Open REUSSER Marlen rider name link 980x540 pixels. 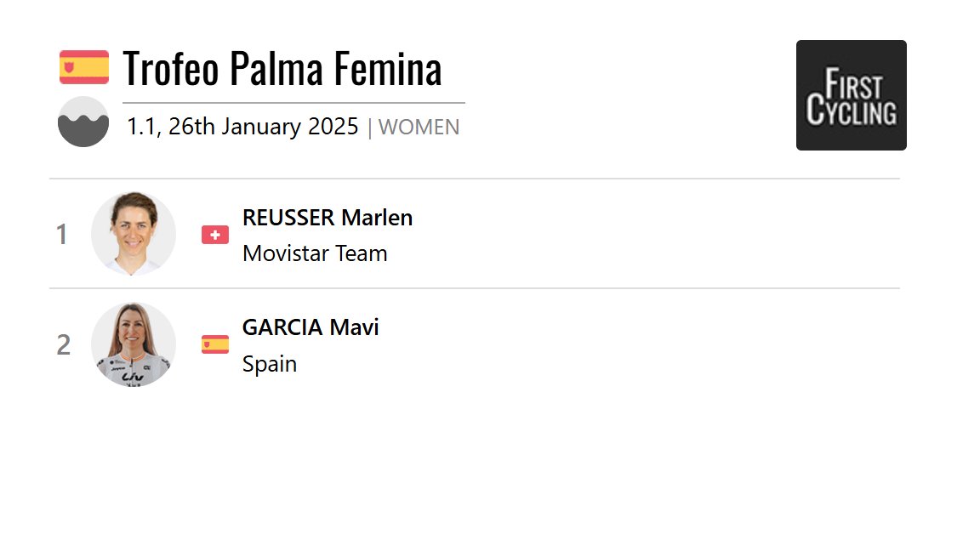(x=328, y=218)
